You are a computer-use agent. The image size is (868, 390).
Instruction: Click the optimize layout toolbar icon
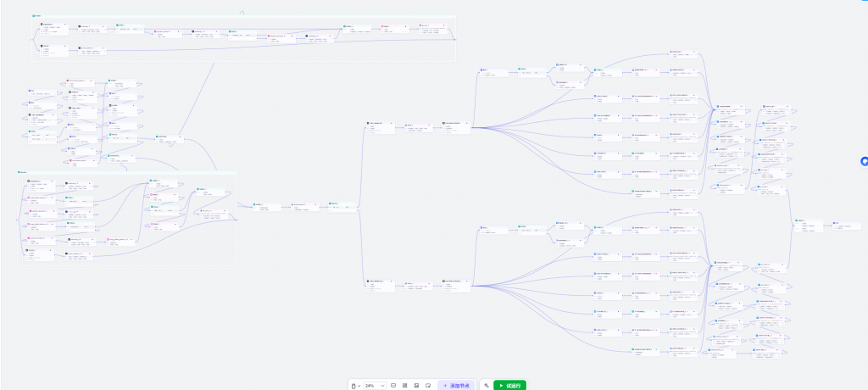pyautogui.click(x=404, y=386)
